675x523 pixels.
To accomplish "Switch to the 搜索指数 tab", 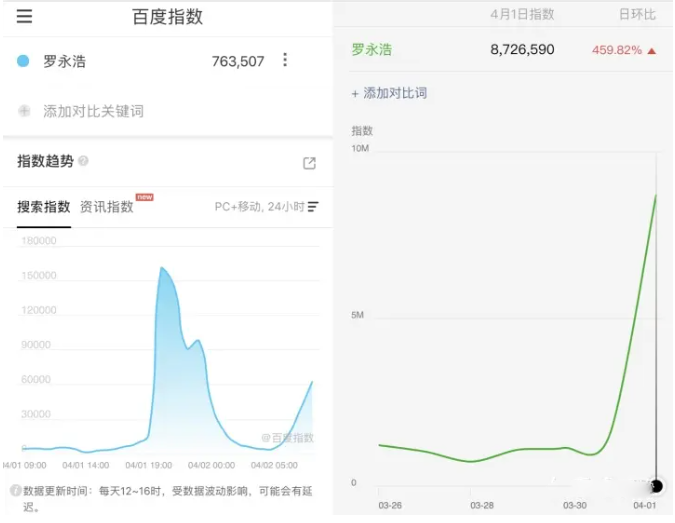I will click(x=43, y=207).
